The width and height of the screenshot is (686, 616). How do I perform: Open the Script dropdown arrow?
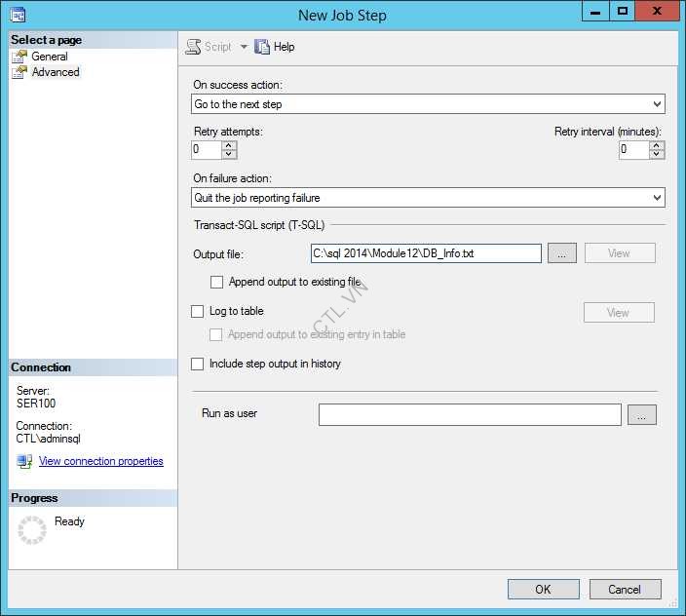[244, 47]
